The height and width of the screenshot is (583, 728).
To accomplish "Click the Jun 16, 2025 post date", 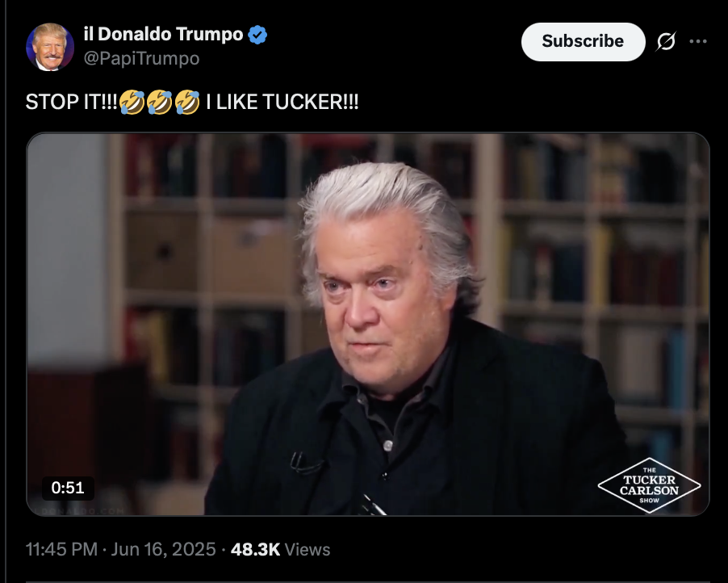I will [163, 550].
